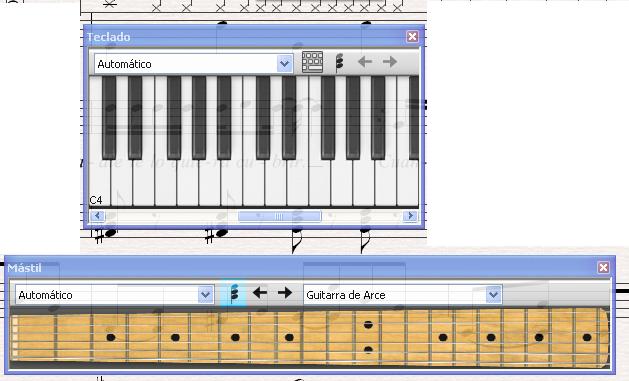The image size is (629, 381).
Task: Expand the Automático dropdown in Teclado
Action: click(284, 64)
